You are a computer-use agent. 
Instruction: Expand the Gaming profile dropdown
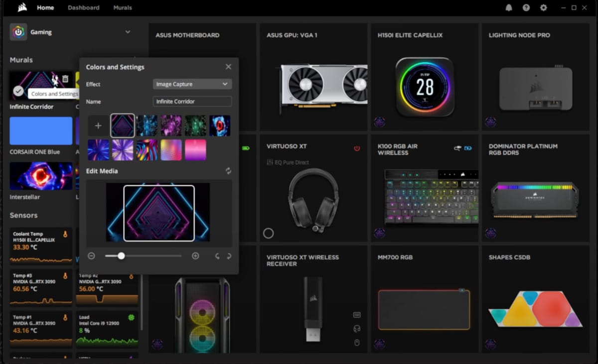click(128, 31)
